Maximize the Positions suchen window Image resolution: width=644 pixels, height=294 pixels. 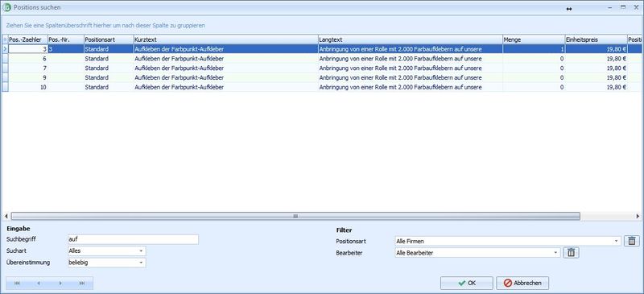click(623, 7)
